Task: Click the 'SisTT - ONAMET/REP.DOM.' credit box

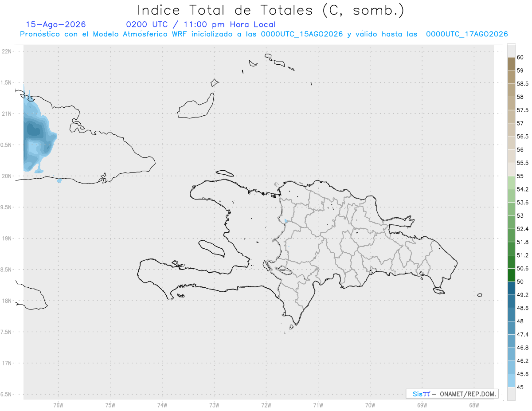Action: click(452, 394)
